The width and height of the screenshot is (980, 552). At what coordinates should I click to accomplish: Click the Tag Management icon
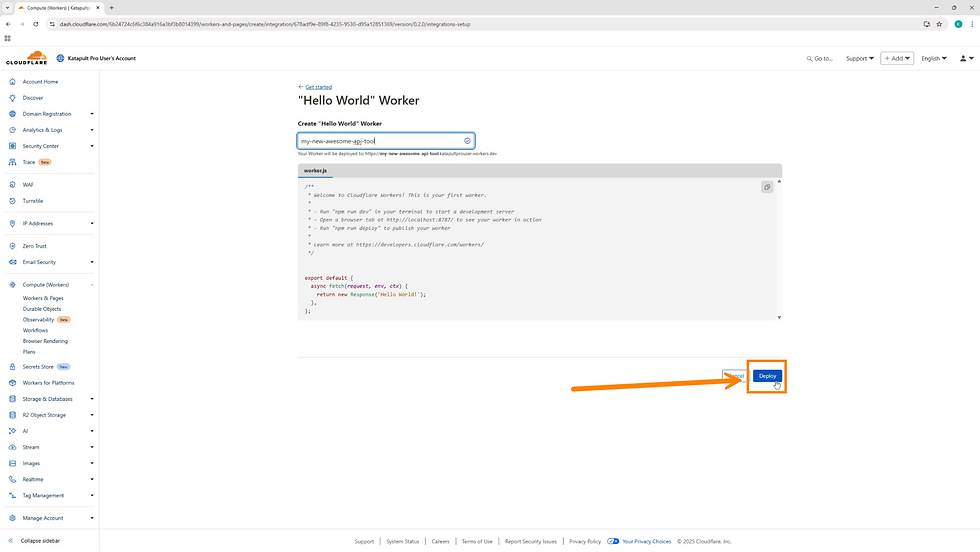tap(12, 496)
